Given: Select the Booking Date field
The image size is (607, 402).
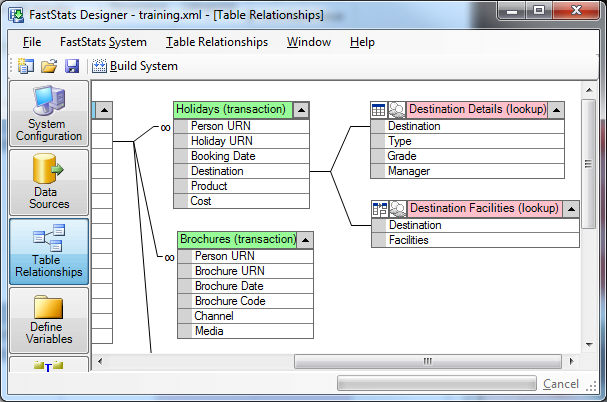Looking at the screenshot, I should 242,156.
